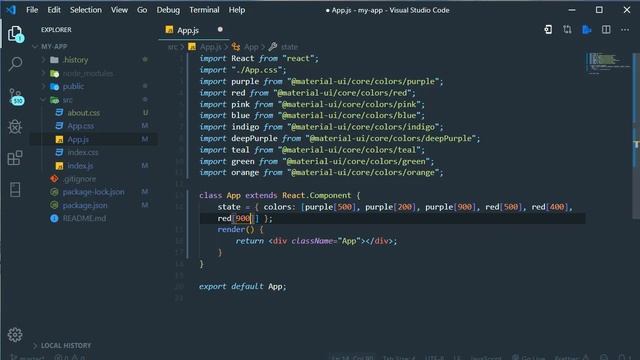Collapse the MY-APP root section
The height and width of the screenshot is (360, 640).
35,47
